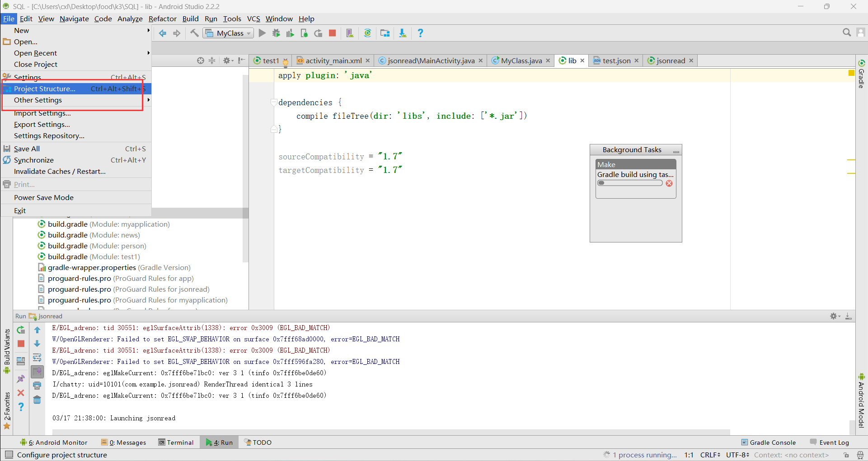Select build.gradle (Module: news) file
868x461 pixels.
(89, 235)
